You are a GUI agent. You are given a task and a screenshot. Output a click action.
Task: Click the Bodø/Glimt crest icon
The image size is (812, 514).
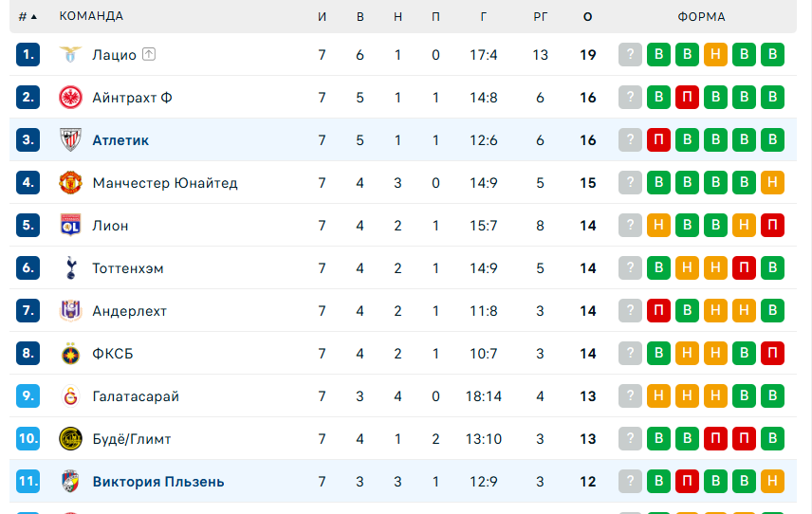tap(70, 439)
